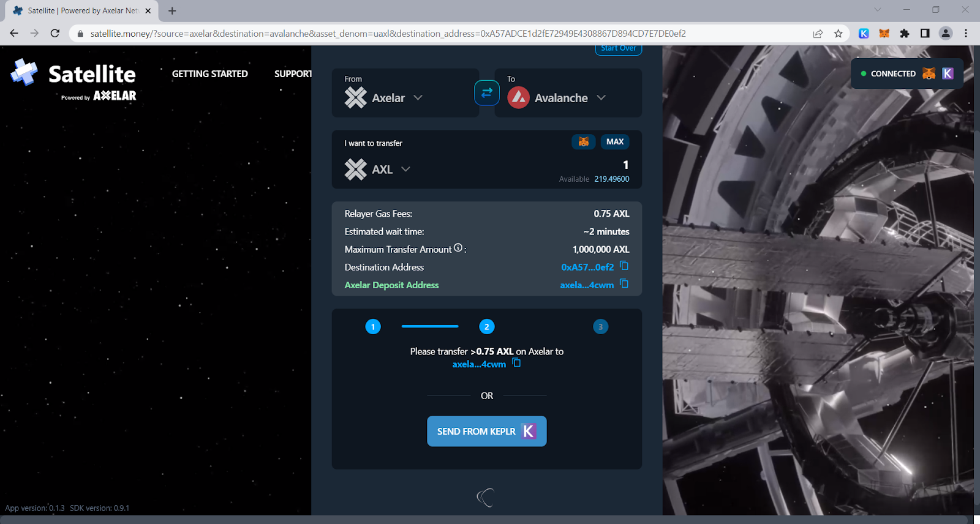The image size is (980, 524).
Task: Swap the From and To chains
Action: [x=487, y=93]
